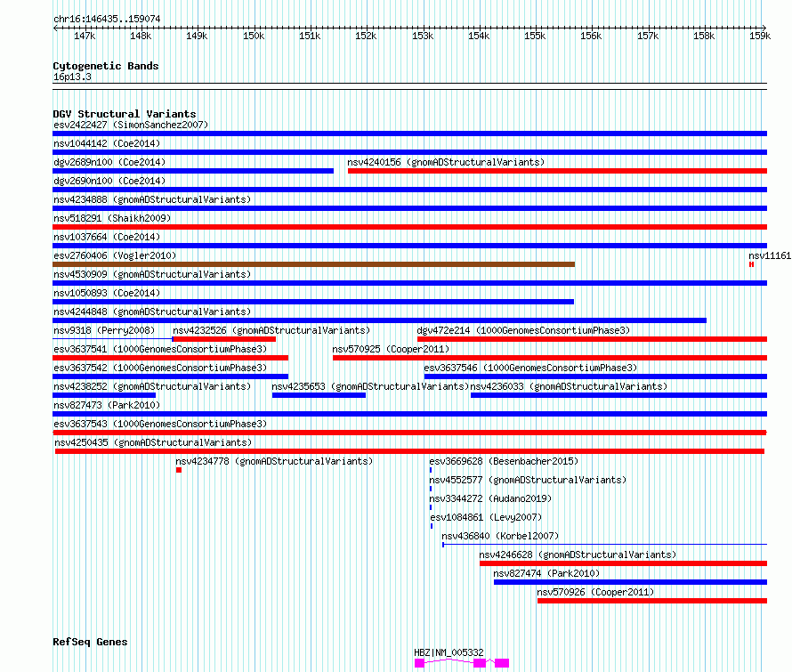Select nsv827473 (Park2010) label

click(107, 405)
